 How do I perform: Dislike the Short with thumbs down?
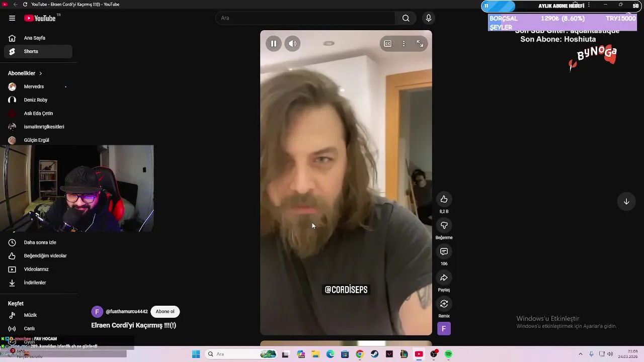[x=444, y=225]
